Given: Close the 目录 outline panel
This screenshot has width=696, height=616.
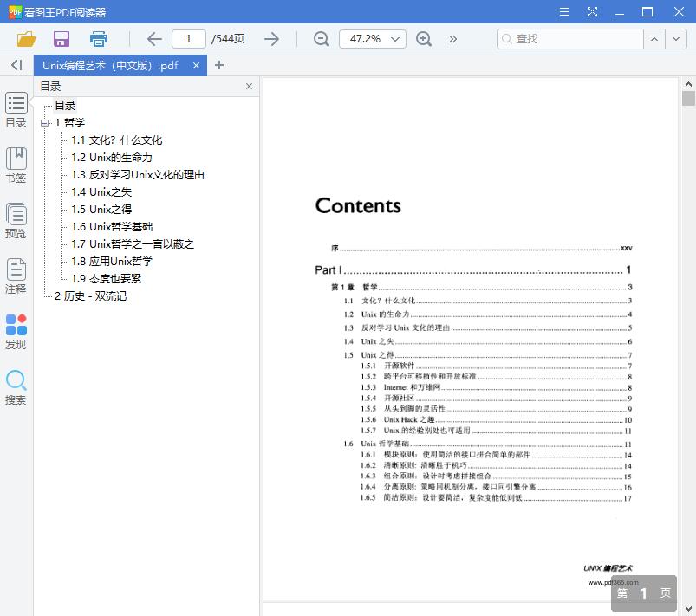Looking at the screenshot, I should click(x=249, y=86).
